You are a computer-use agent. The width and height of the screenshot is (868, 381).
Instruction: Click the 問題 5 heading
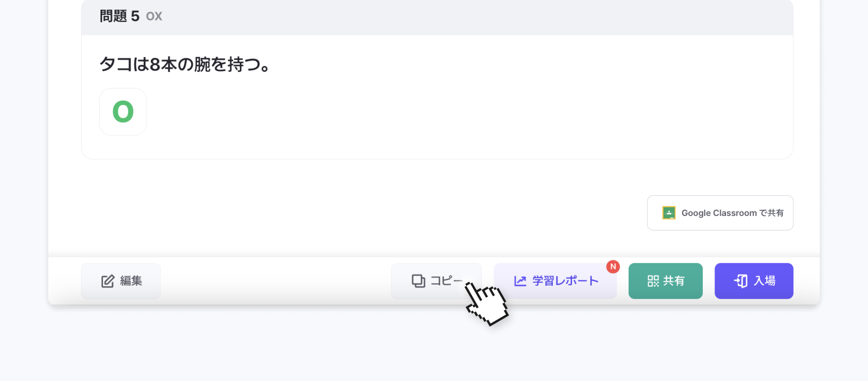[x=120, y=16]
